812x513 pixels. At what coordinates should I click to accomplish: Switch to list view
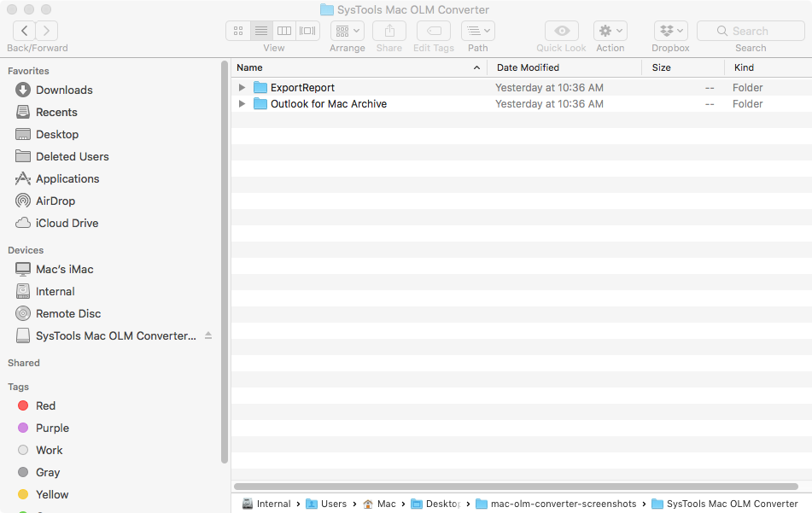pos(261,31)
